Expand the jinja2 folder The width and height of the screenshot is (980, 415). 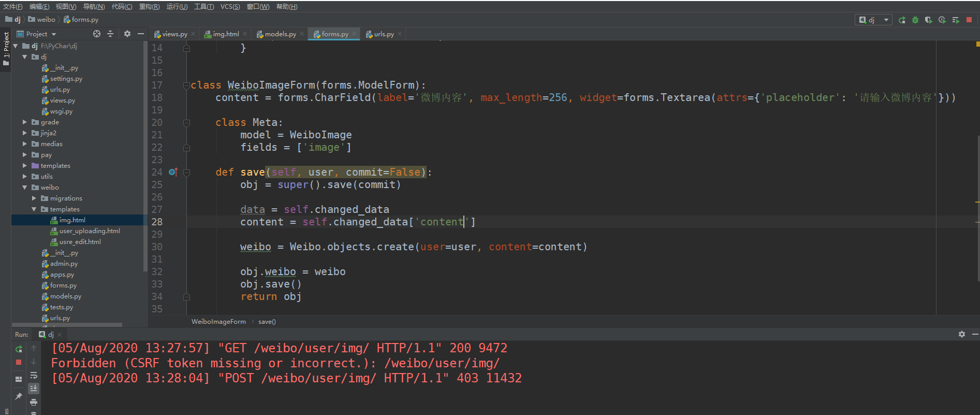point(24,133)
